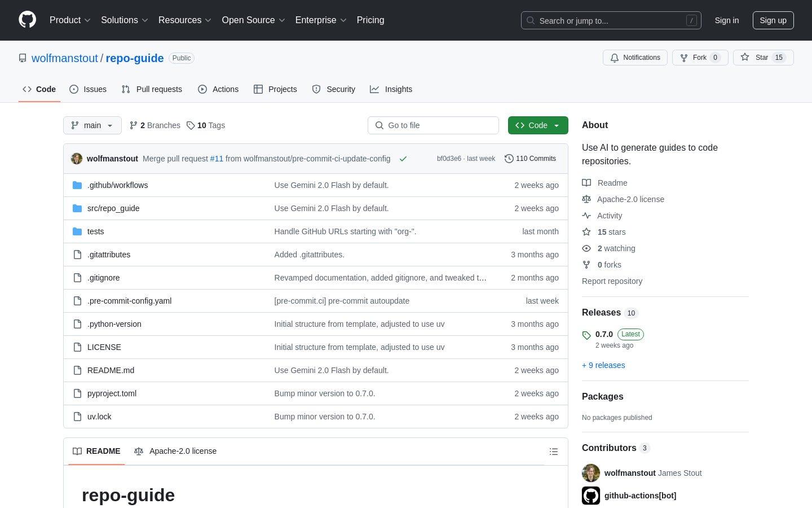Click the src/repo_guide folder icon

coord(77,208)
